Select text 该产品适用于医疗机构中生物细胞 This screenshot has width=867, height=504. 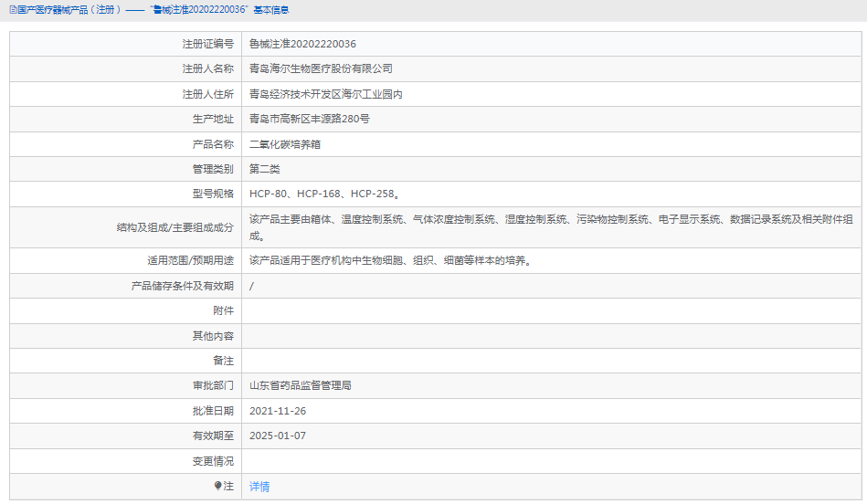[x=326, y=260]
